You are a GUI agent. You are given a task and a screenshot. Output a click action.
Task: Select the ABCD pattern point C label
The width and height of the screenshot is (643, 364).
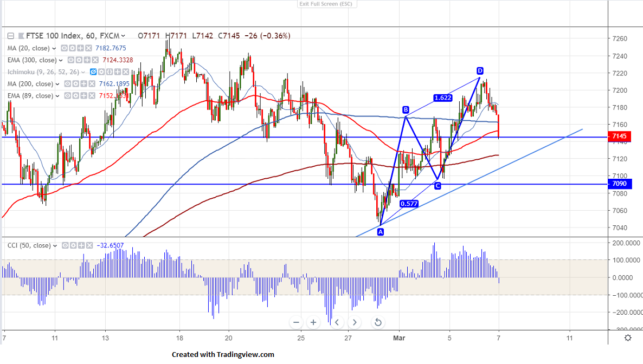coord(438,186)
